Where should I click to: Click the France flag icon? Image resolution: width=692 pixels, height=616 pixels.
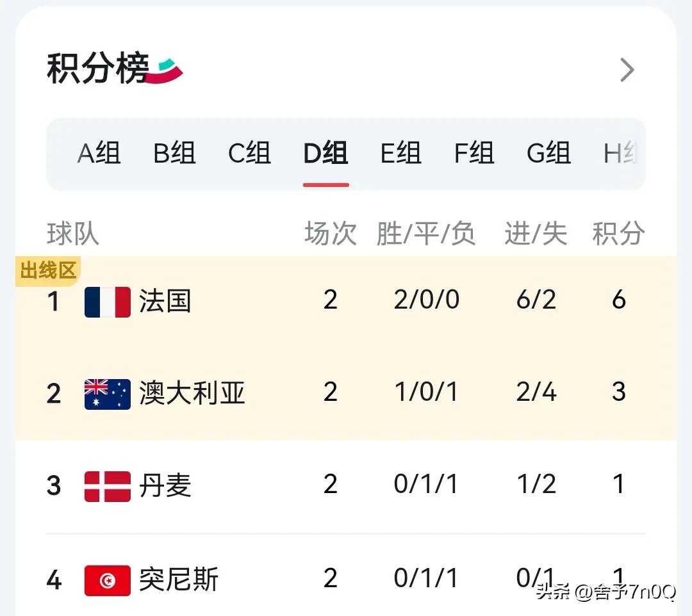[107, 302]
